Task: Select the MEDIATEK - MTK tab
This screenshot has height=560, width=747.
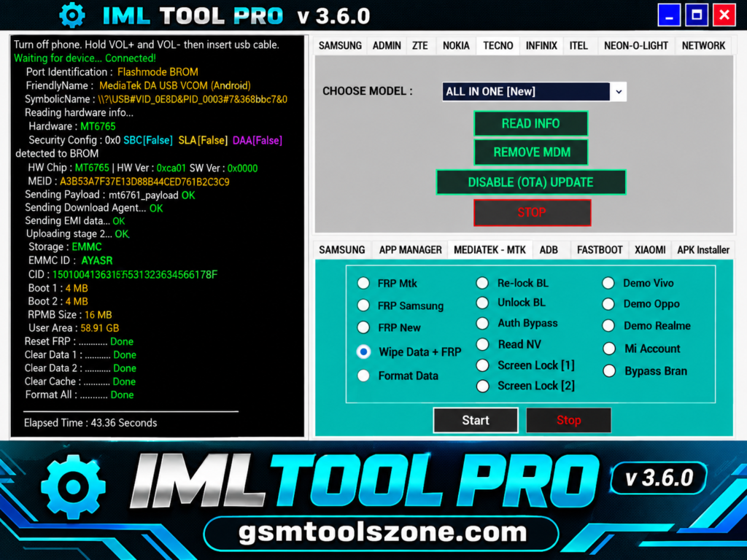Action: tap(489, 250)
